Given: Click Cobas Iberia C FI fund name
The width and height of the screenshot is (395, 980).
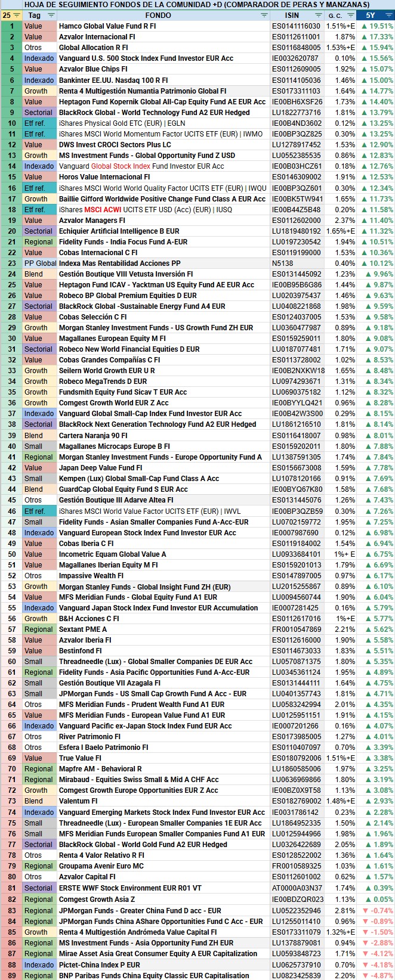Looking at the screenshot, I should pos(163,544).
